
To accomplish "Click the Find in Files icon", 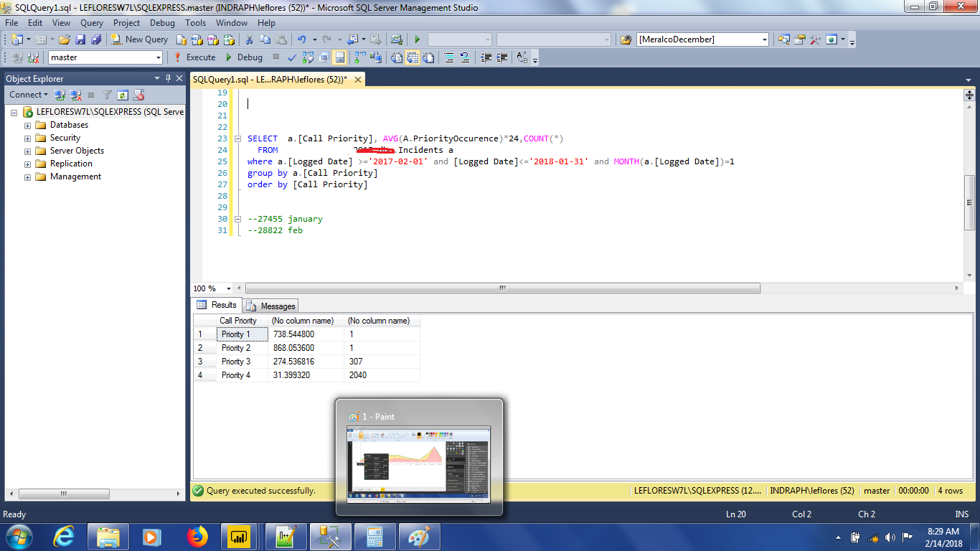I will coord(626,39).
